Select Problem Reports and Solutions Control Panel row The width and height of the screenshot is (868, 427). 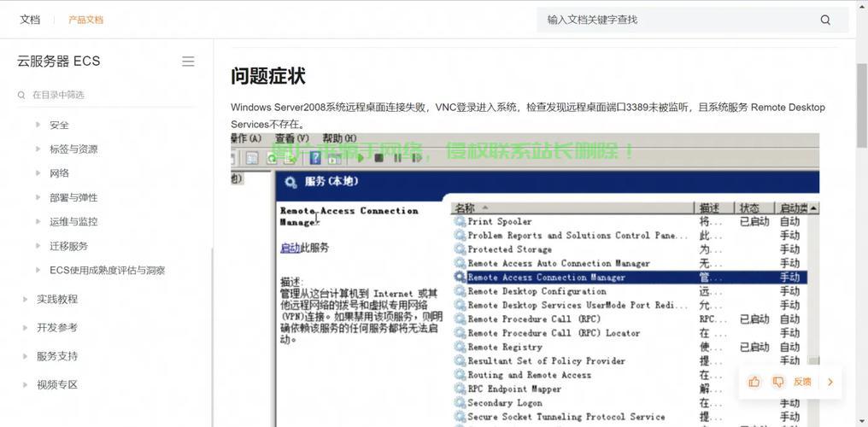point(630,236)
